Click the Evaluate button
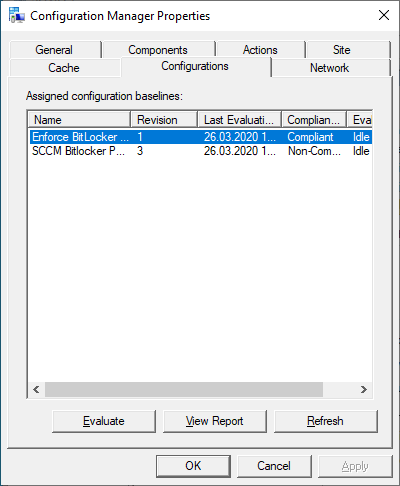This screenshot has width=400, height=486. click(x=104, y=421)
